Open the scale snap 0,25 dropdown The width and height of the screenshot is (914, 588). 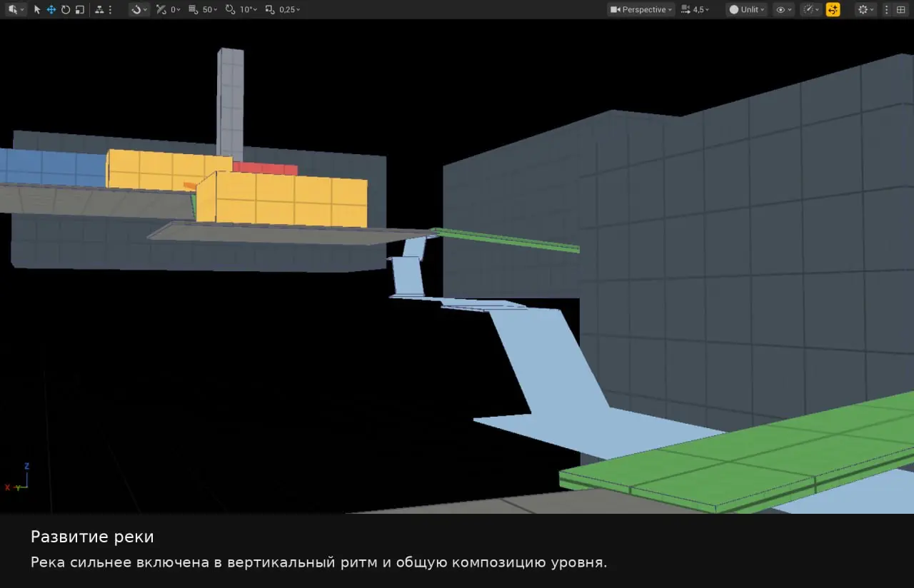coord(290,9)
